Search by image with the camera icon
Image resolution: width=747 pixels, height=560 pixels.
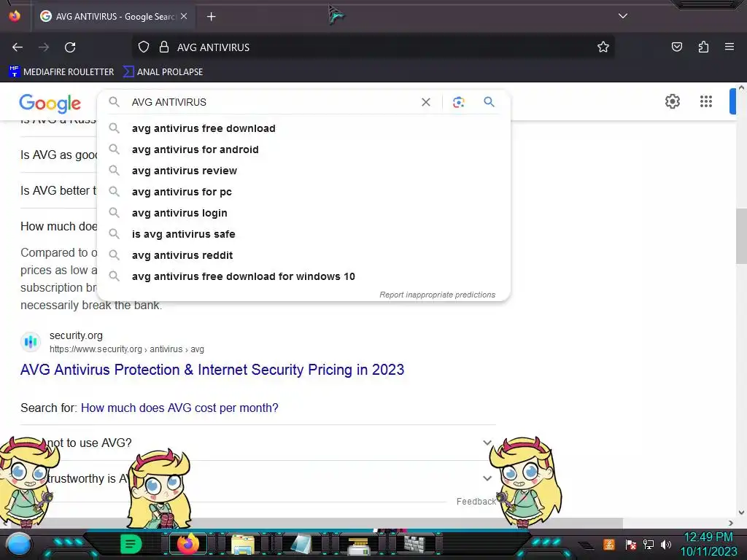tap(458, 102)
